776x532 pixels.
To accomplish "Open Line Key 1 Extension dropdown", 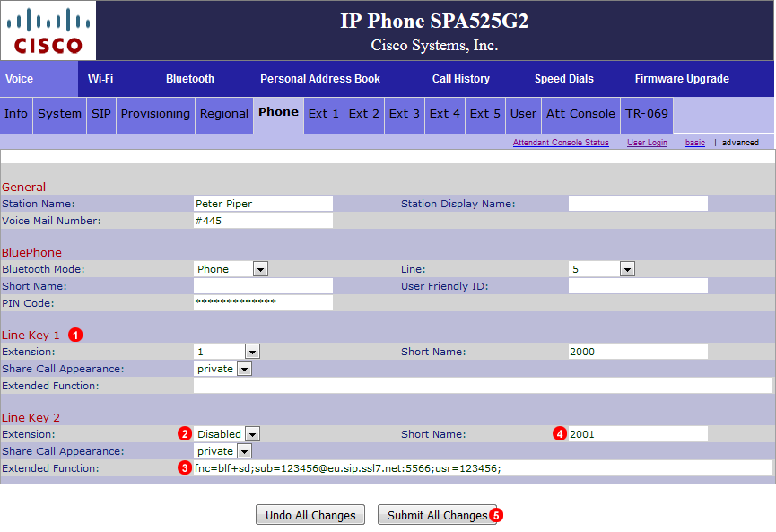I will [x=227, y=352].
